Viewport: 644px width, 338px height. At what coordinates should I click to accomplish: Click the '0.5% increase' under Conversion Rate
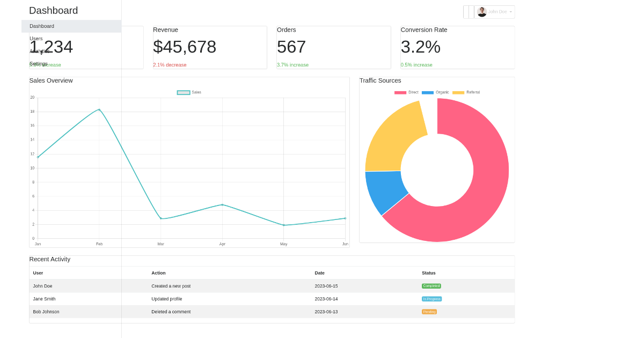click(416, 64)
